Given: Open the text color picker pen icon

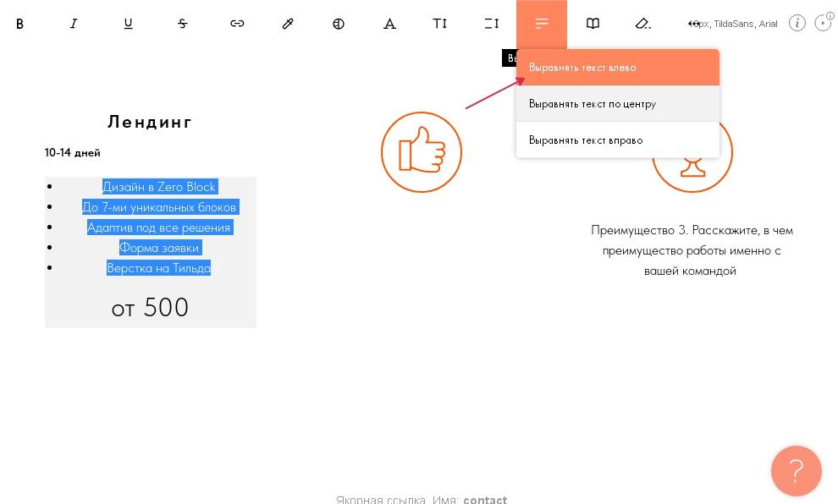Looking at the screenshot, I should coord(288,24).
